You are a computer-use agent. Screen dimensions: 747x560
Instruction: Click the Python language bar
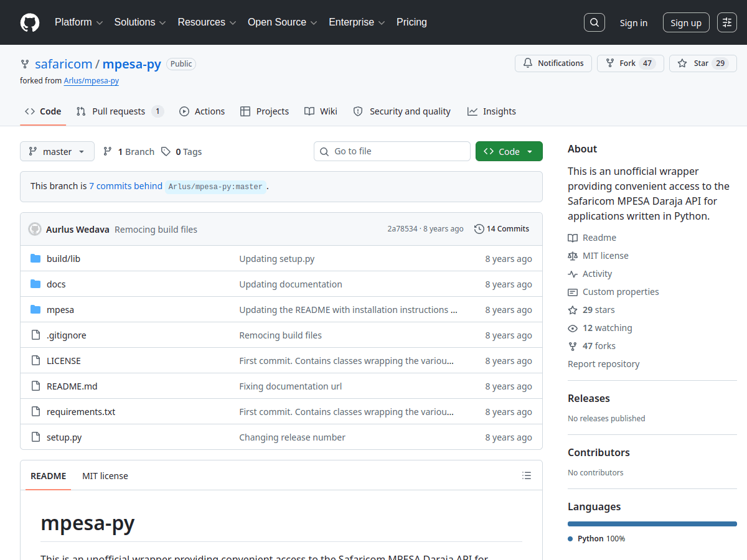click(652, 524)
